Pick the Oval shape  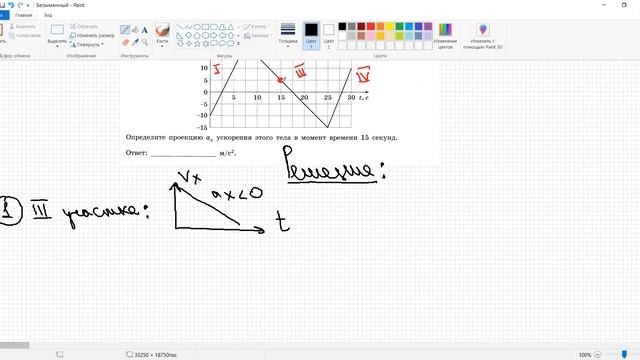tap(197, 27)
